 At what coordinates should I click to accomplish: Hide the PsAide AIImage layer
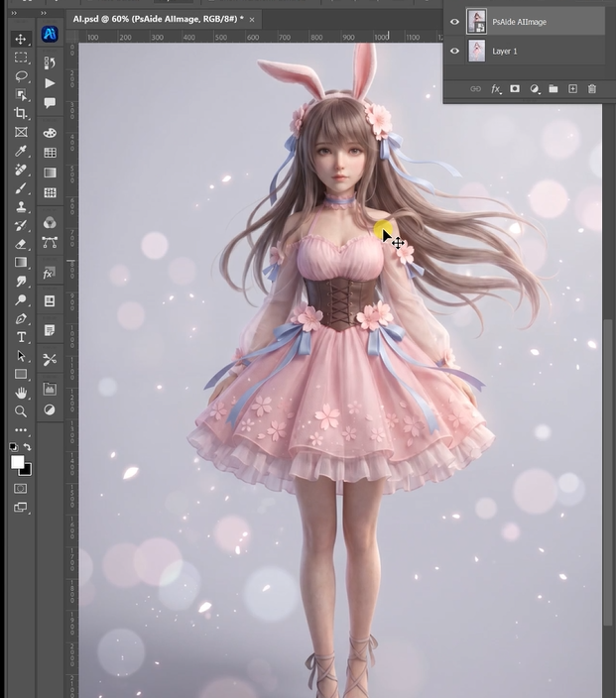tap(454, 22)
